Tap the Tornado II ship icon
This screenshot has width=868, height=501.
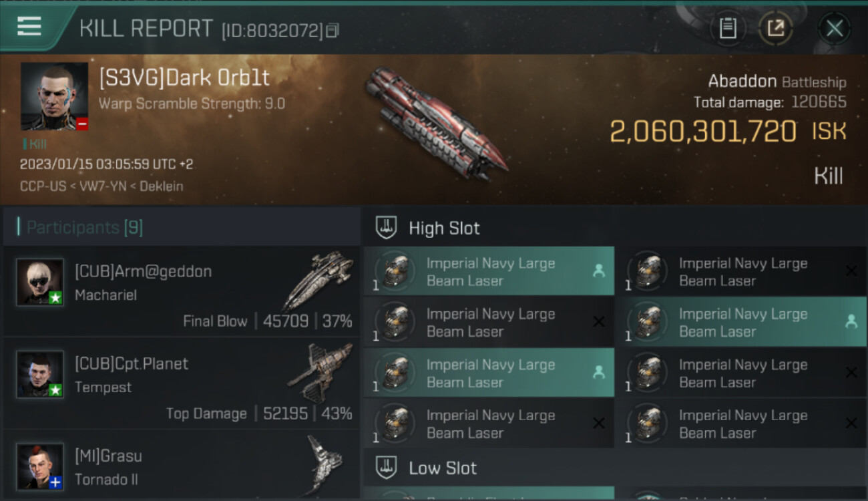324,464
